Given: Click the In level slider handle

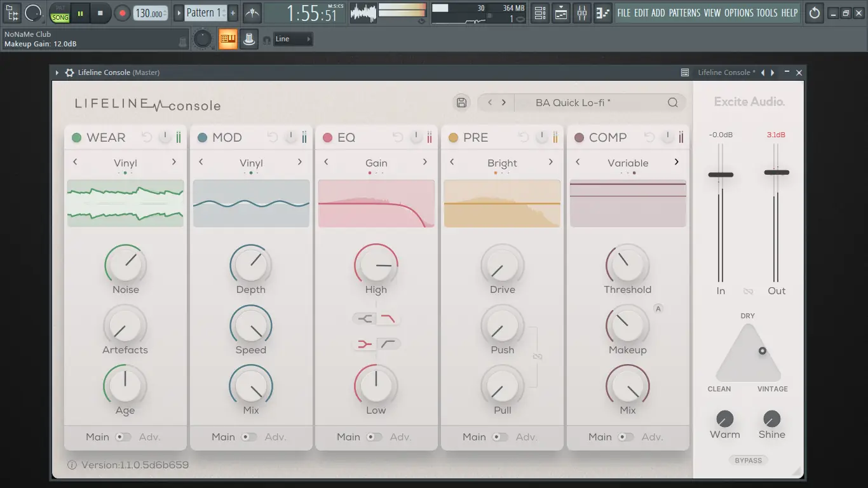Looking at the screenshot, I should coord(721,175).
